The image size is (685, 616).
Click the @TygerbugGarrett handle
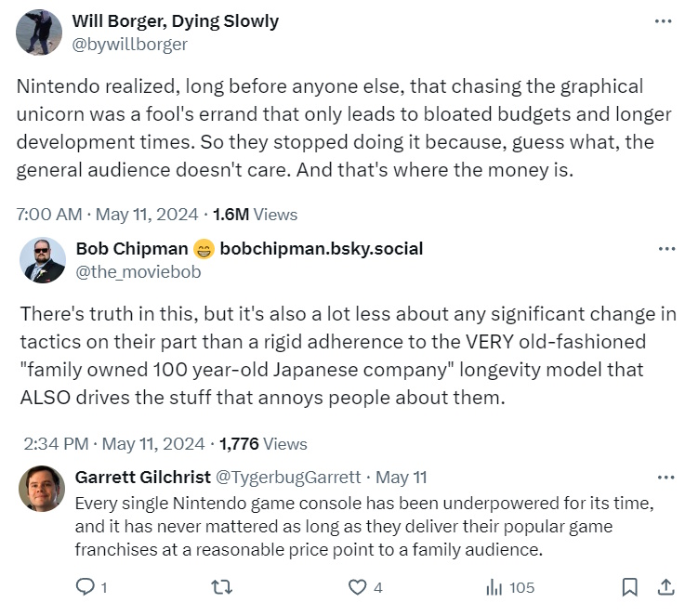[288, 478]
